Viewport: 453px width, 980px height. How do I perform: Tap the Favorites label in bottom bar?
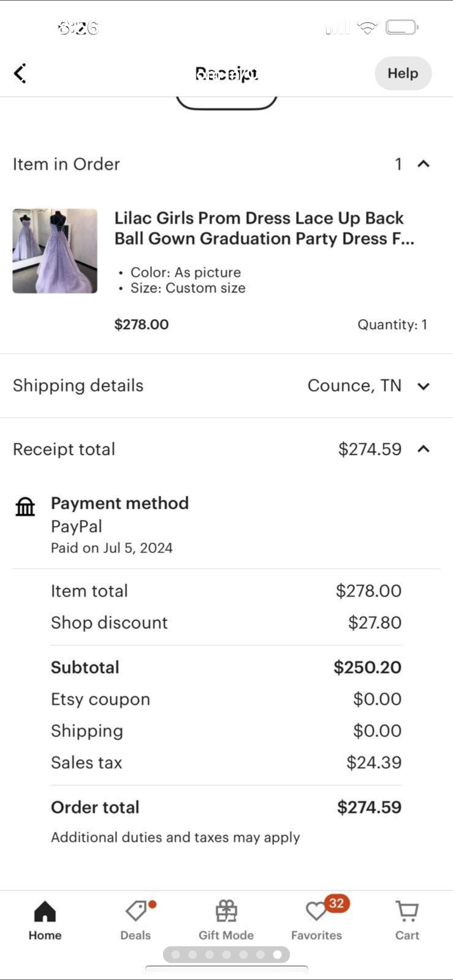click(316, 935)
